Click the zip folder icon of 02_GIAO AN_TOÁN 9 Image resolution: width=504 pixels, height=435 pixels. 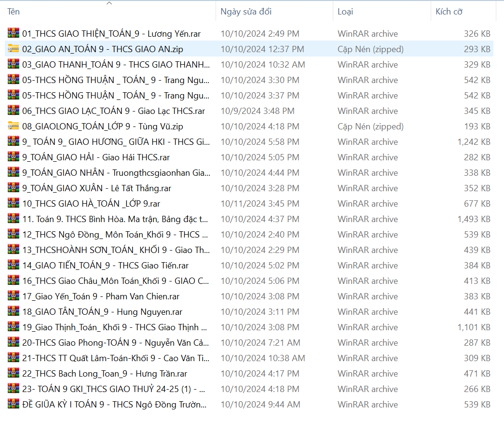pos(13,49)
